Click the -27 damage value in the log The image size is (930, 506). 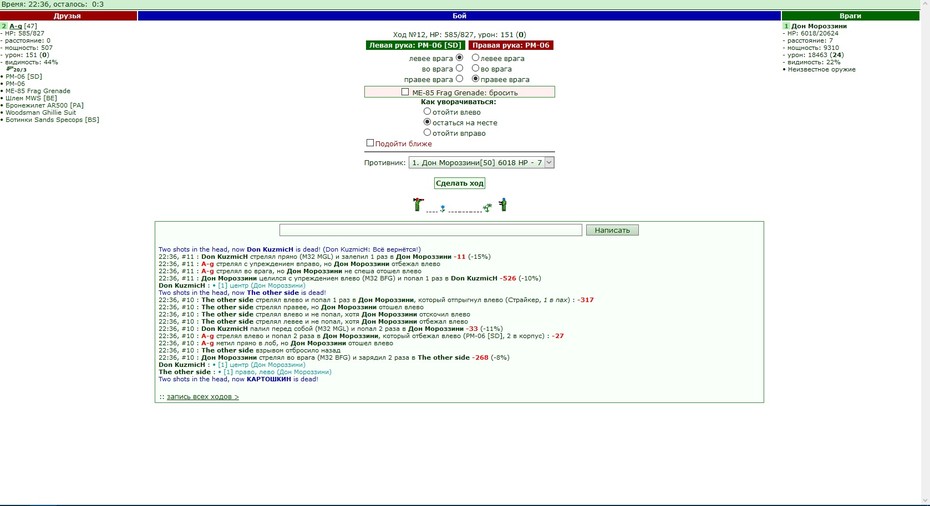coord(558,336)
